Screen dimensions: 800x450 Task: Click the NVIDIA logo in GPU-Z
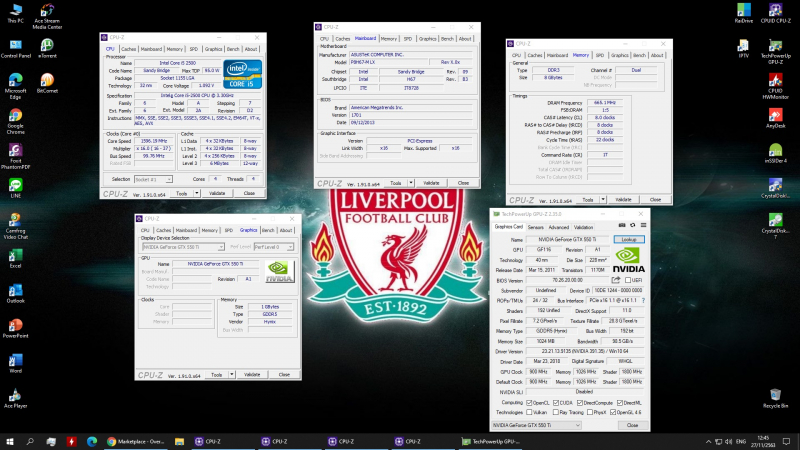pos(628,259)
